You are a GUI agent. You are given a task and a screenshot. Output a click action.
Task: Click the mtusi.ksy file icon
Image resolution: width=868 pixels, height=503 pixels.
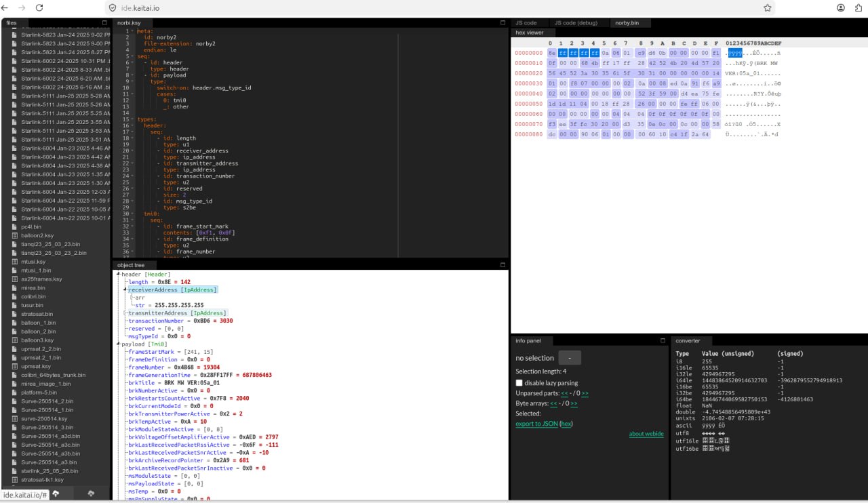(15, 262)
